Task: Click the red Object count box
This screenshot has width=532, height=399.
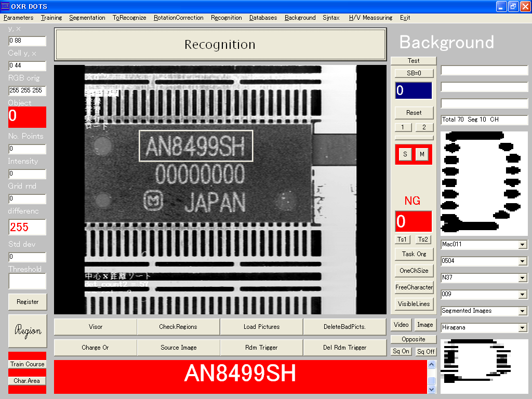Action: click(x=27, y=117)
